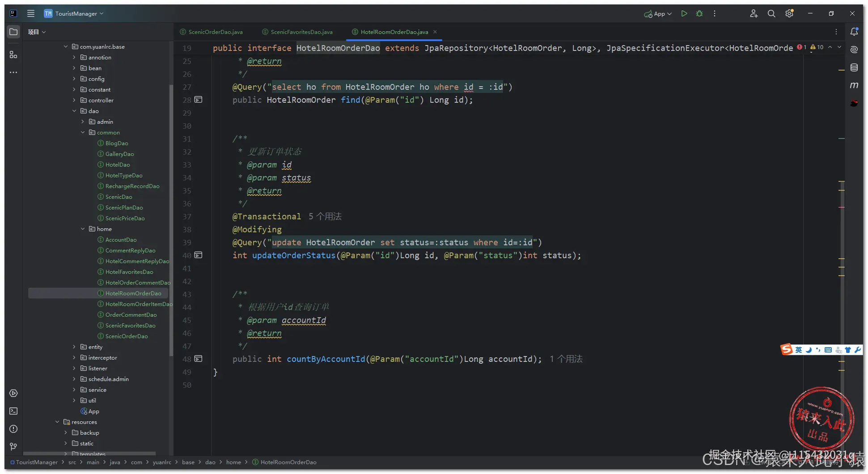This screenshot has width=868, height=474.
Task: Expand the controller package
Action: (74, 100)
